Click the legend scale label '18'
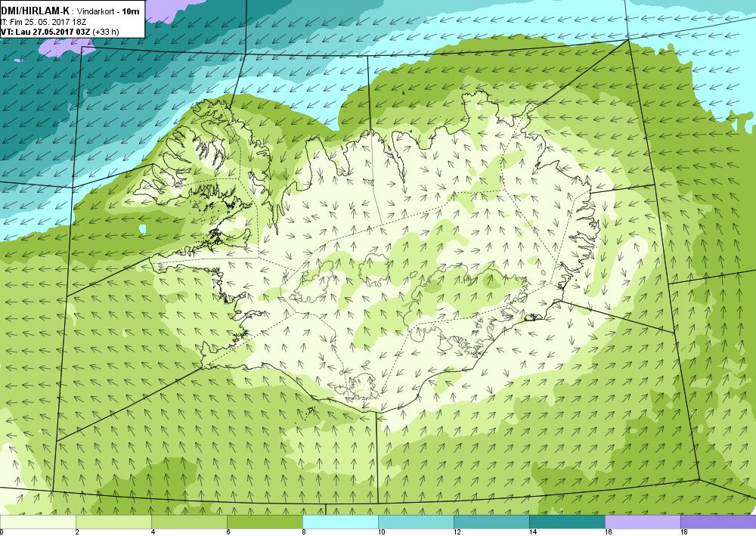The image size is (756, 536). [x=683, y=532]
